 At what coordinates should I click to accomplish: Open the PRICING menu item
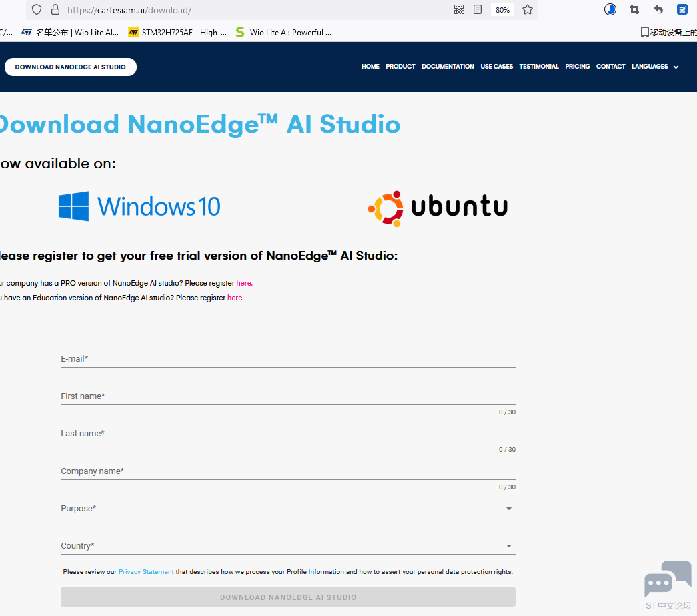click(x=578, y=67)
